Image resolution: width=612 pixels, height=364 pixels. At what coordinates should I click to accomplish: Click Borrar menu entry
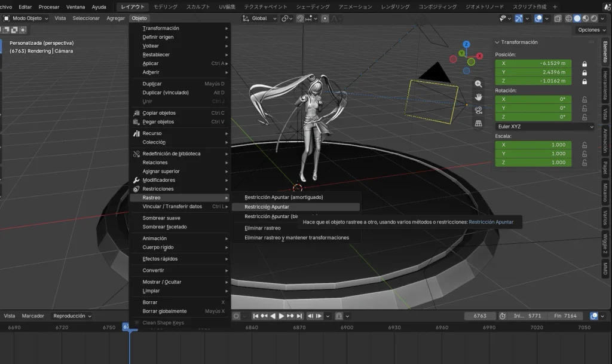tap(180, 302)
